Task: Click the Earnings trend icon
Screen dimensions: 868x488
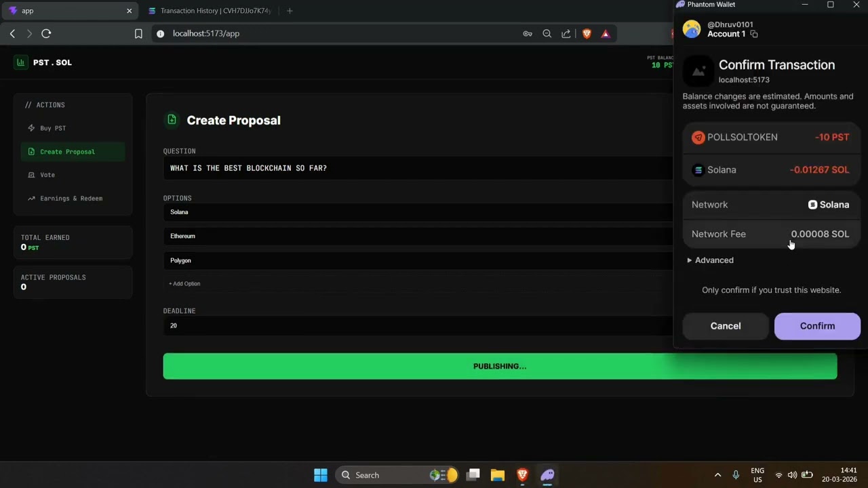Action: [31, 199]
